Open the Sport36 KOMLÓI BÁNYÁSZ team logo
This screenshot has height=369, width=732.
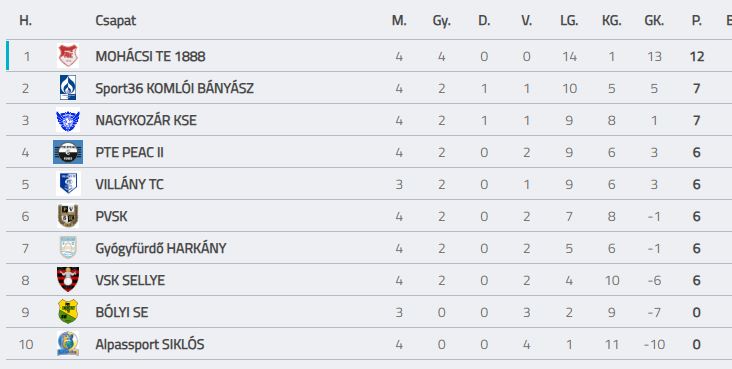click(x=68, y=88)
